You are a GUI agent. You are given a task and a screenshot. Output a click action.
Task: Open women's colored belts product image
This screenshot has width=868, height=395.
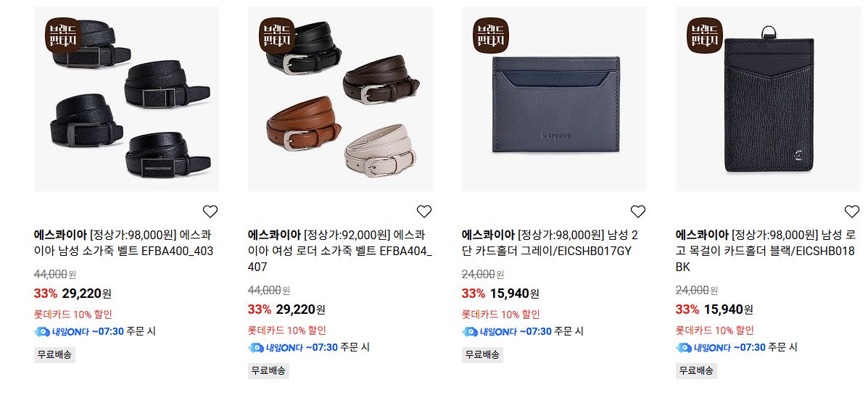tap(340, 99)
